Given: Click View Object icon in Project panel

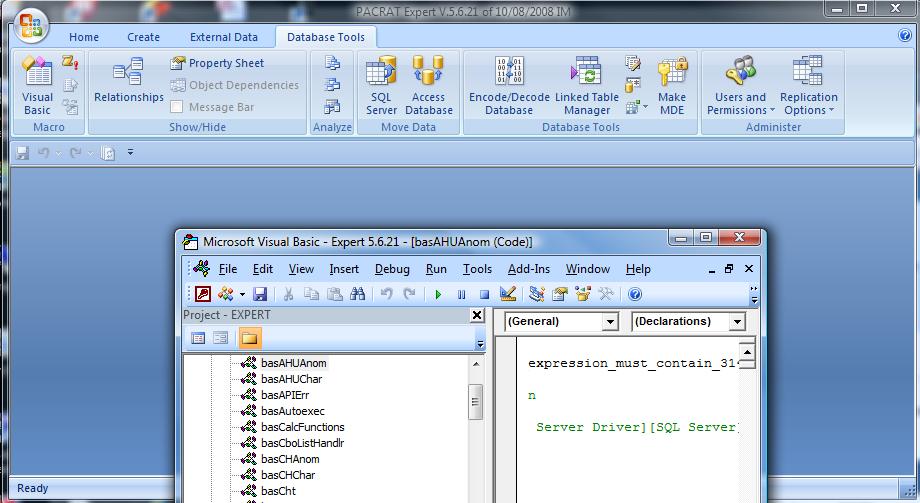Looking at the screenshot, I should [221, 338].
